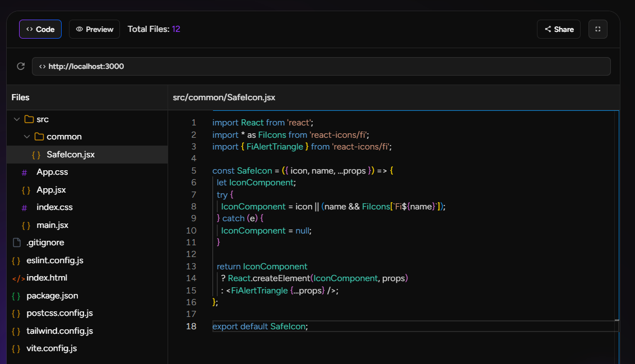The image size is (635, 364).
Task: Switch to the Code tab
Action: [40, 29]
